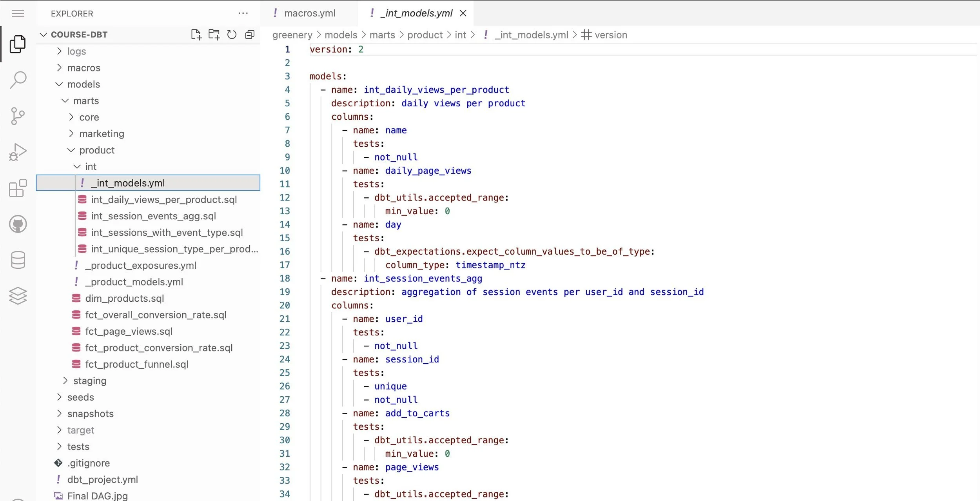
Task: Close the _int_models.yml tab
Action: pyautogui.click(x=463, y=13)
